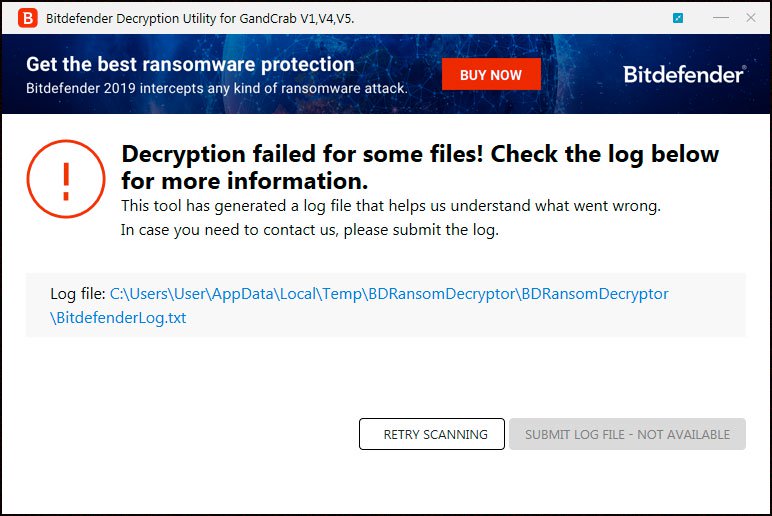Click the teal resize arrows icon
Screen dimensions: 772x516
point(678,18)
